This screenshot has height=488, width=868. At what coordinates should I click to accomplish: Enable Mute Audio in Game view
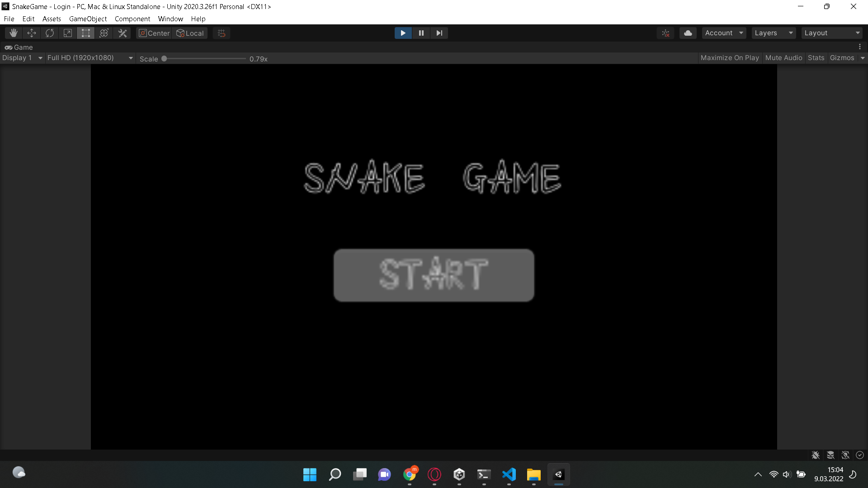point(783,58)
